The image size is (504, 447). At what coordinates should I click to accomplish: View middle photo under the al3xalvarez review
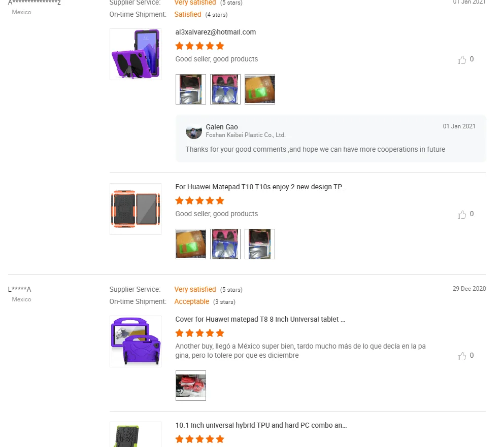[x=225, y=89]
